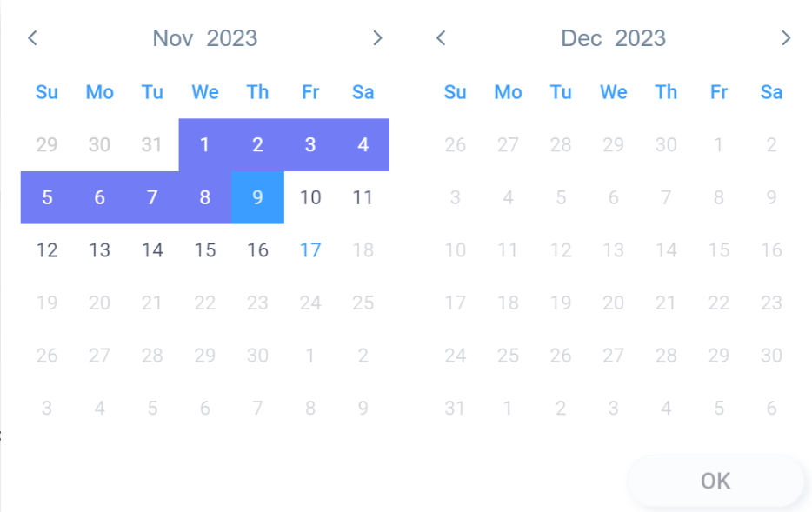This screenshot has width=812, height=512.
Task: Open month picker via Dec label
Action: click(581, 38)
